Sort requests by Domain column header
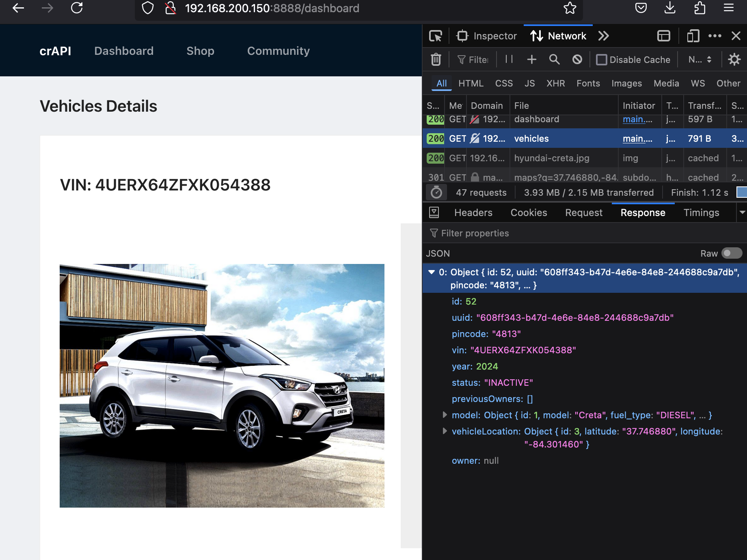 (487, 106)
